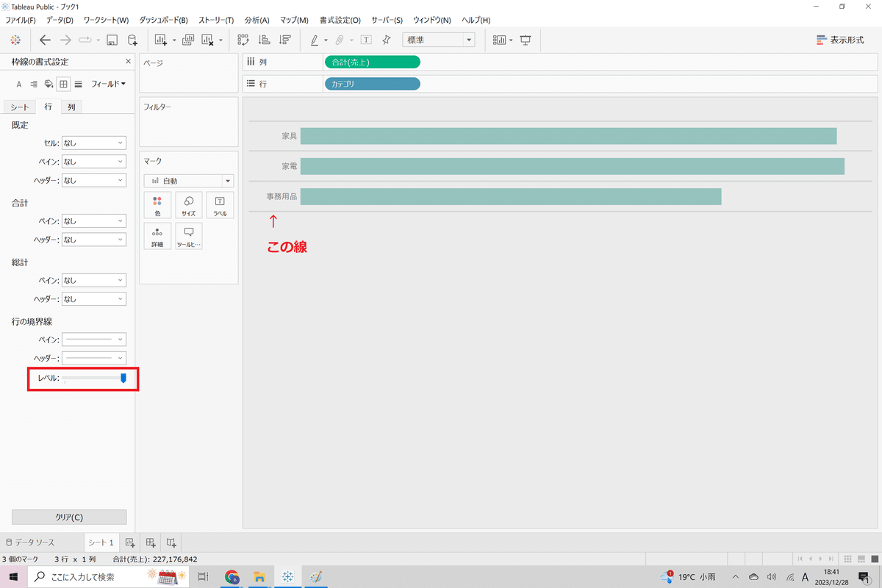Select the font format A icon
This screenshot has width=882, height=588.
(19, 85)
